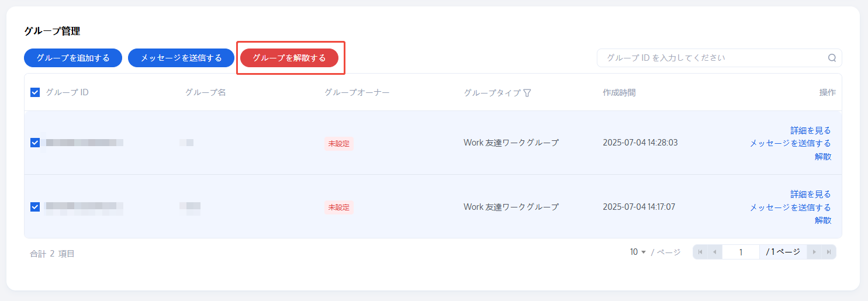Focus the グループ ID search field

point(713,58)
